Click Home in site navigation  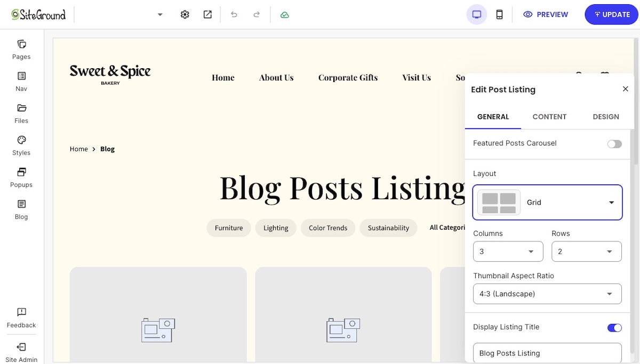[223, 77]
